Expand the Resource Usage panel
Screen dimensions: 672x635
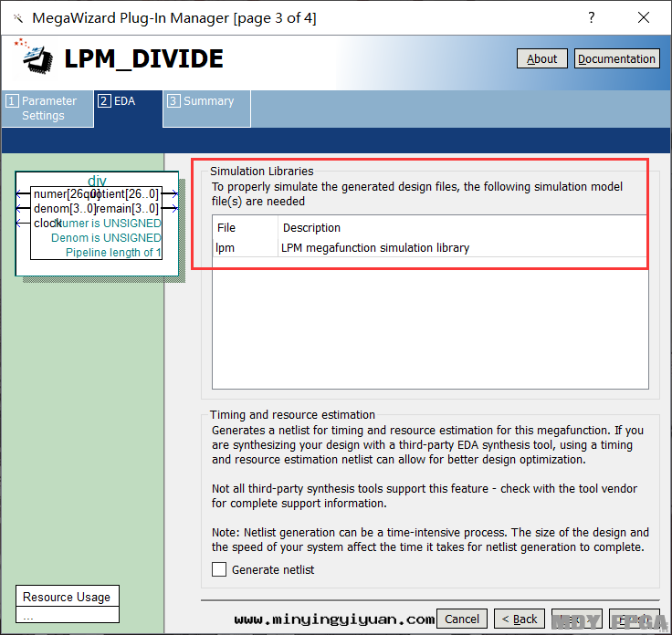pos(67,598)
